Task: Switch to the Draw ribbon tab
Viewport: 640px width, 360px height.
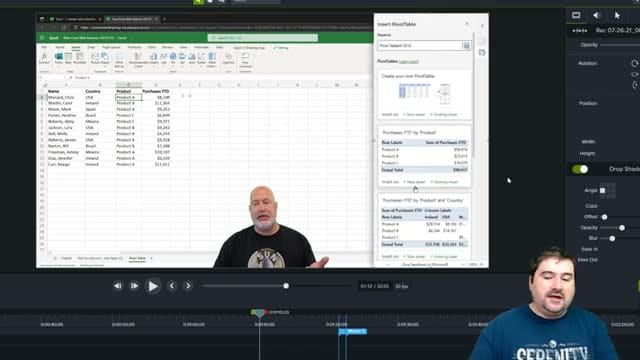Action: 91,47
